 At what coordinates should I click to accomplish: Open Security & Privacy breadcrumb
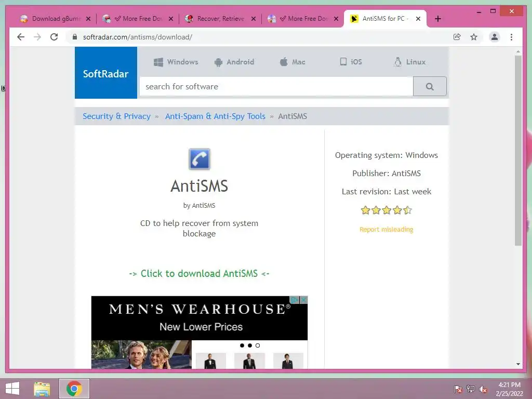pyautogui.click(x=117, y=116)
